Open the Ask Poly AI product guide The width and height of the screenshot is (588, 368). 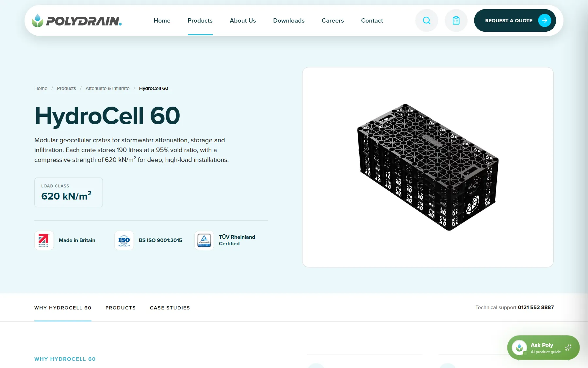pos(543,347)
